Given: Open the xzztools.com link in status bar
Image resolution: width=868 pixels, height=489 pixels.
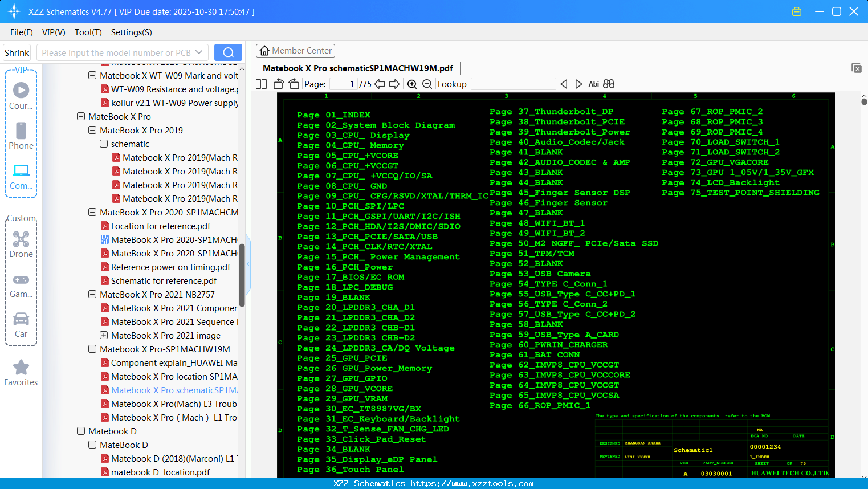Looking at the screenshot, I should pyautogui.click(x=472, y=483).
